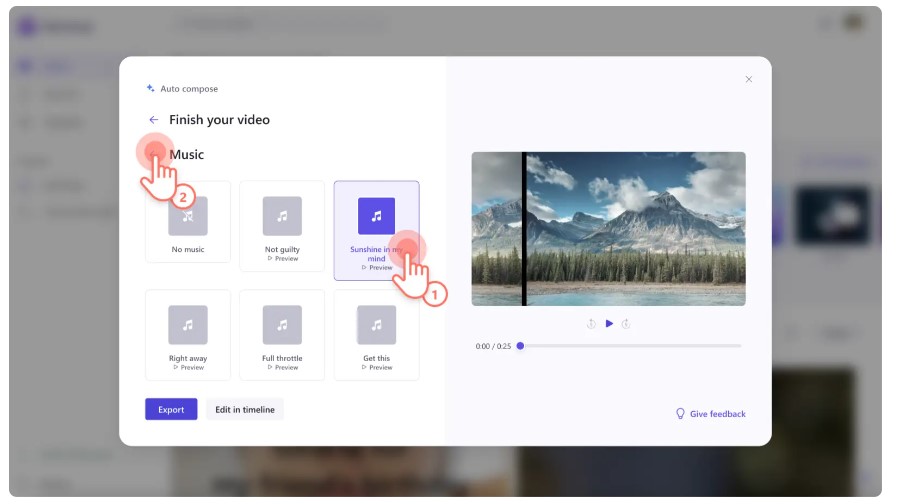
Task: Click the Auto compose sparkle icon
Action: point(150,88)
